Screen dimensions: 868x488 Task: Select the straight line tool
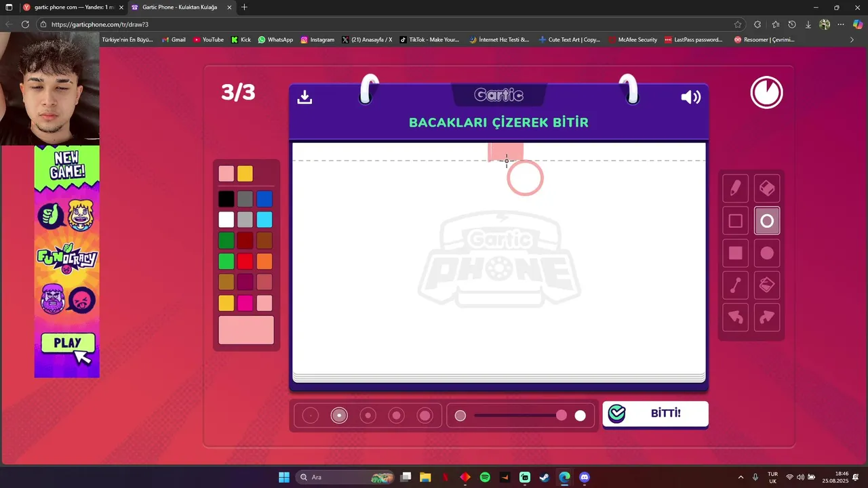735,285
